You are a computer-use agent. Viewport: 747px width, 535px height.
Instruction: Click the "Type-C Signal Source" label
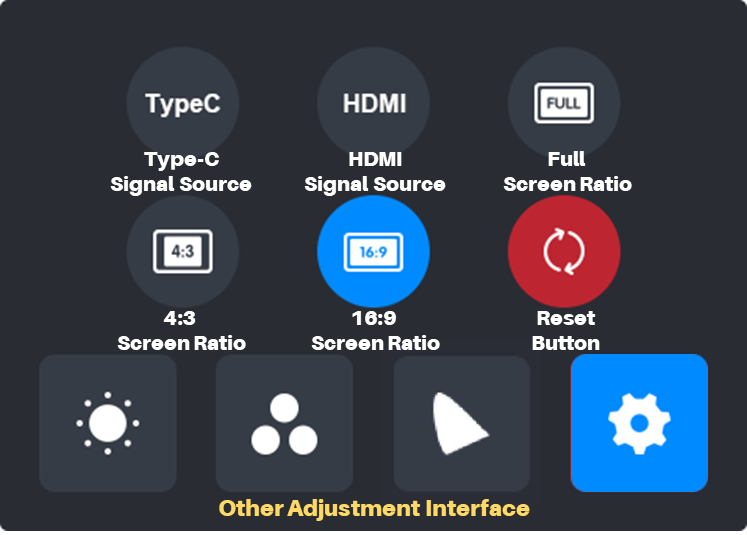tap(181, 172)
